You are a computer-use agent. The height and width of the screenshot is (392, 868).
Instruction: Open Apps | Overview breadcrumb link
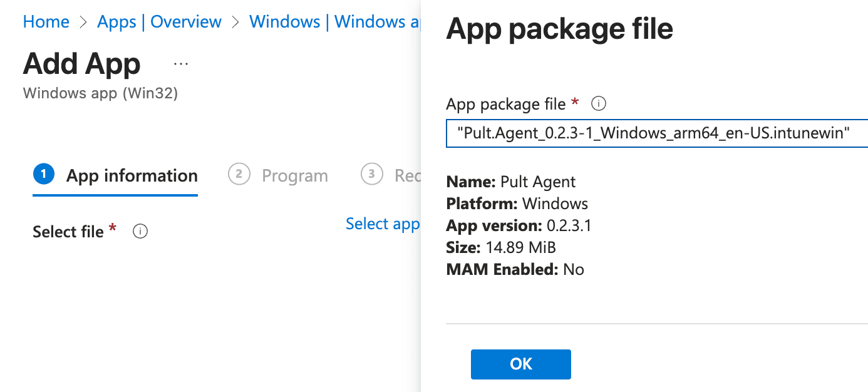pyautogui.click(x=159, y=22)
